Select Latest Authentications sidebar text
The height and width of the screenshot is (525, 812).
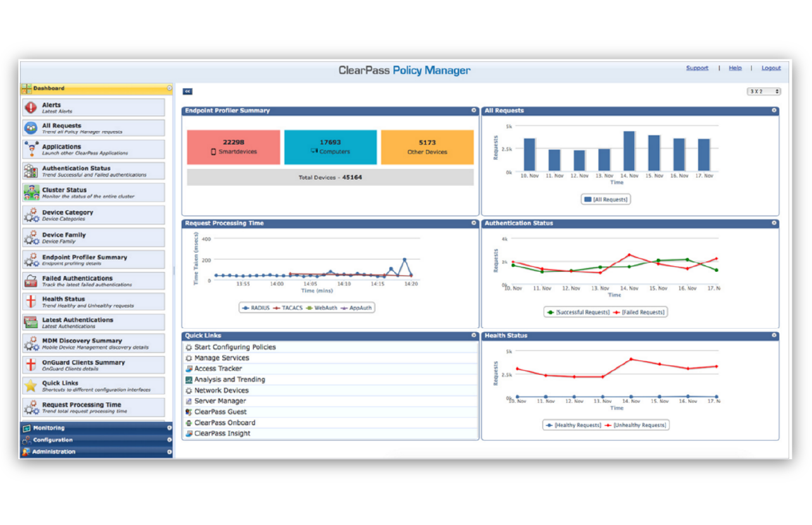point(78,320)
